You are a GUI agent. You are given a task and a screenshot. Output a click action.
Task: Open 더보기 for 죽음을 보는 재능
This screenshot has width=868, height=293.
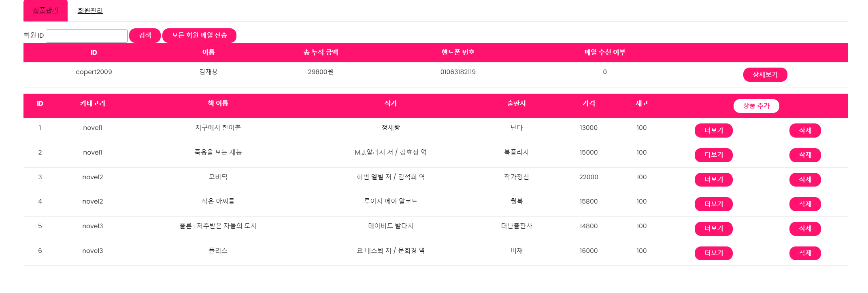(x=713, y=155)
